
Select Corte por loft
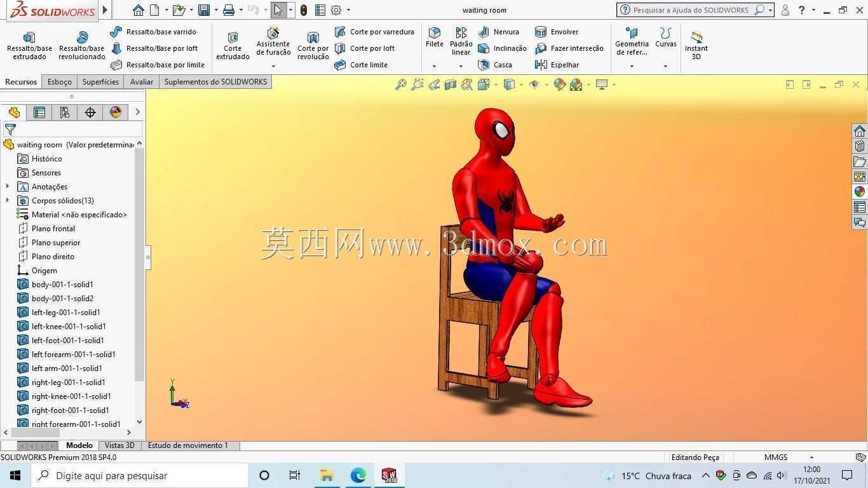pyautogui.click(x=365, y=48)
